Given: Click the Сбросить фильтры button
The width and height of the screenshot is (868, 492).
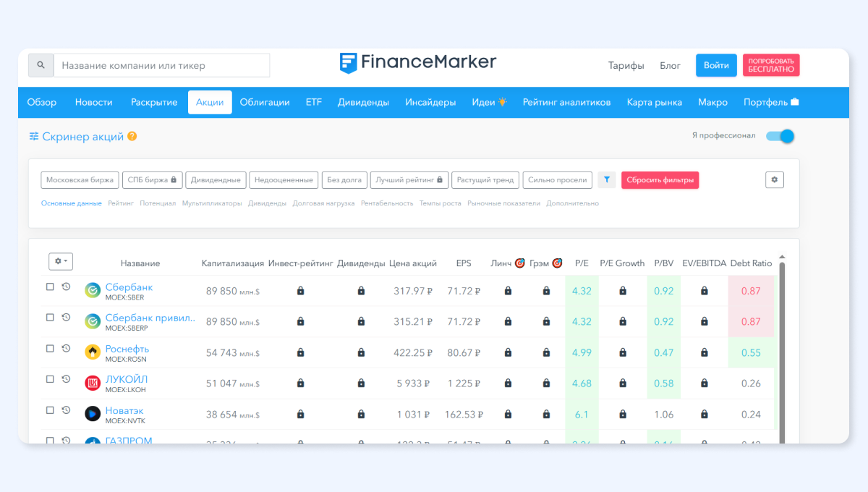Looking at the screenshot, I should [x=660, y=180].
